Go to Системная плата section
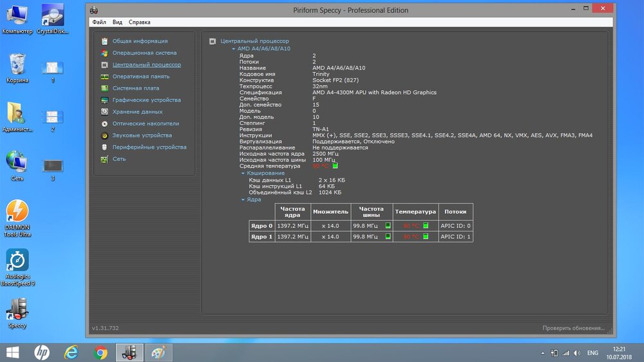This screenshot has width=644, height=362. tap(135, 88)
